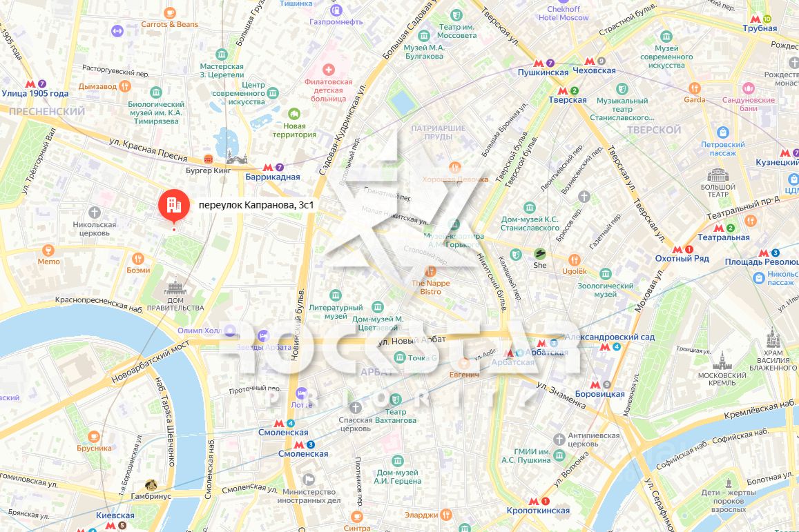Viewport: 799px width, 532px height.
Task: Select the Дом Правительства landmark icon
Action: [175, 286]
